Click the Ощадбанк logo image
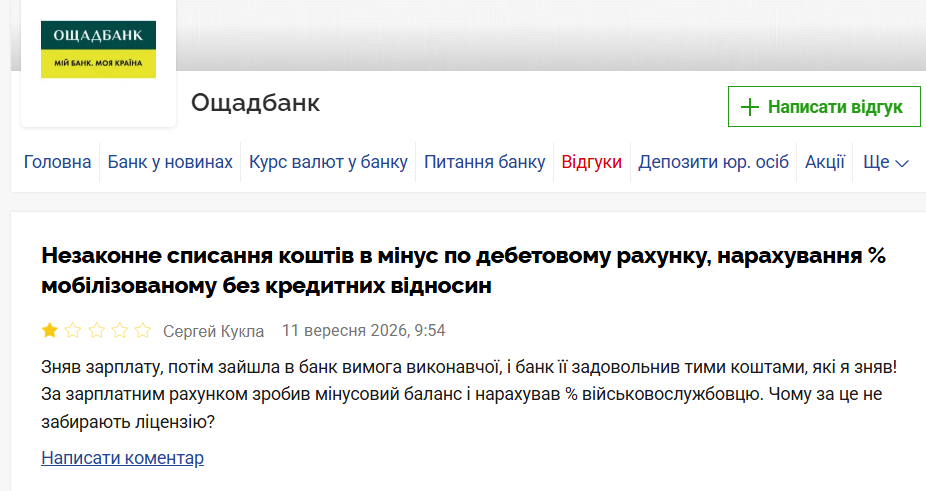926x491 pixels. pyautogui.click(x=98, y=50)
